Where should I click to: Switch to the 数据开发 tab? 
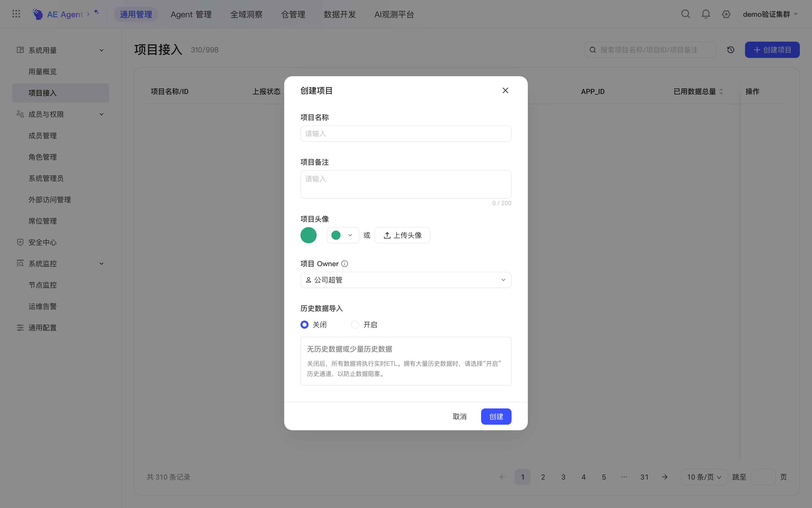[x=340, y=14]
